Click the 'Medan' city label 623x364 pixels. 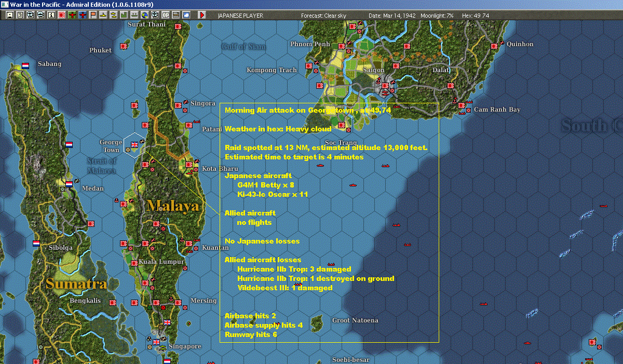(x=92, y=188)
